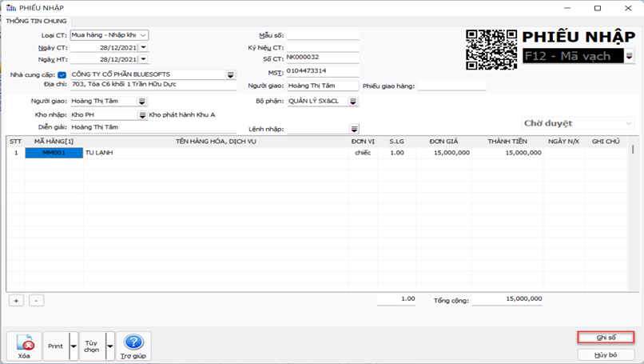Viewport: 644px width, 364px height.
Task: Click the ĐƠN VỊ column header
Action: (x=363, y=142)
